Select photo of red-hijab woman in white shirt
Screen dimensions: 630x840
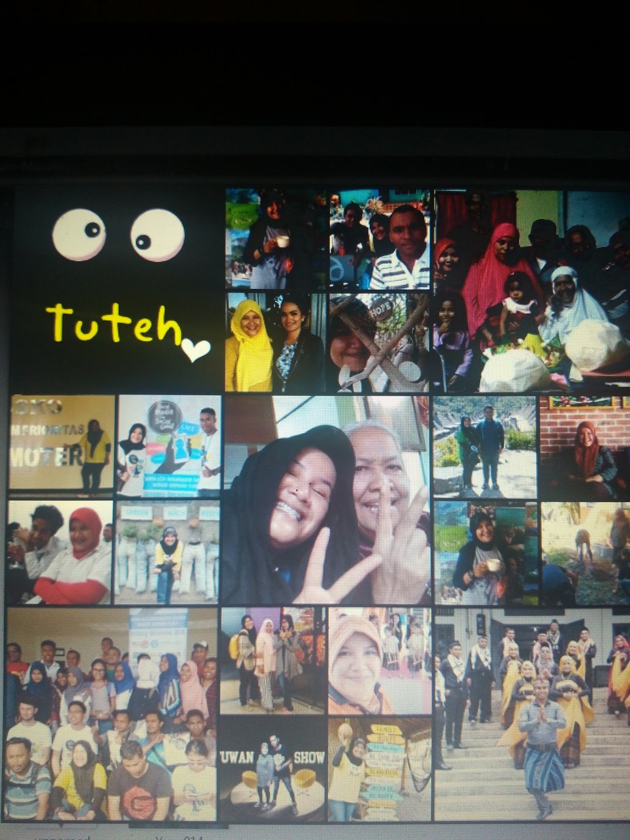tap(60, 552)
